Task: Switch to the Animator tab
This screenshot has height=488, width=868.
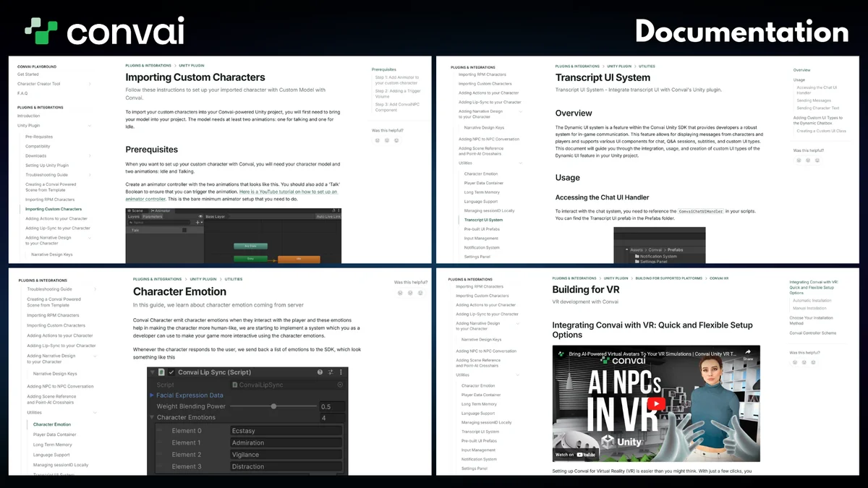Action: (x=161, y=210)
